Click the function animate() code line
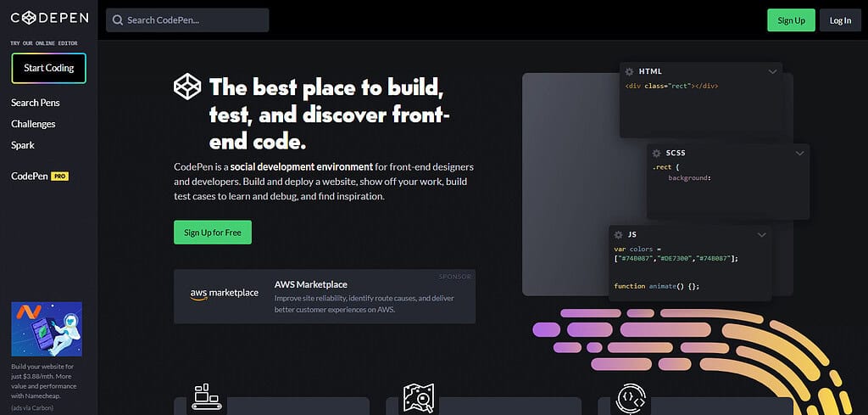868x415 pixels. pos(657,287)
